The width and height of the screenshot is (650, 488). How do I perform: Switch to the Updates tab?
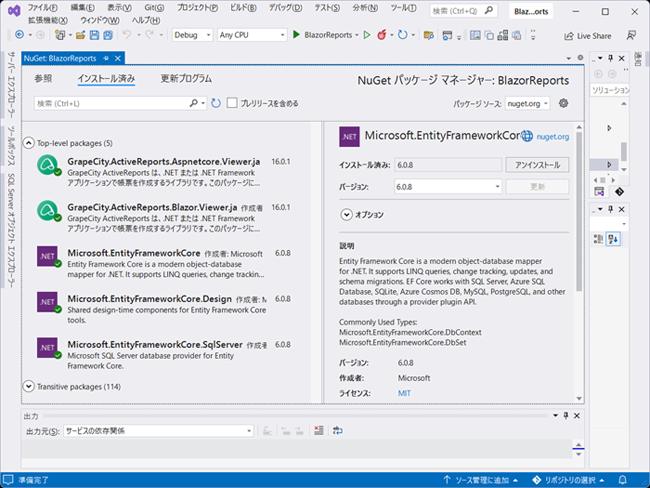point(186,78)
